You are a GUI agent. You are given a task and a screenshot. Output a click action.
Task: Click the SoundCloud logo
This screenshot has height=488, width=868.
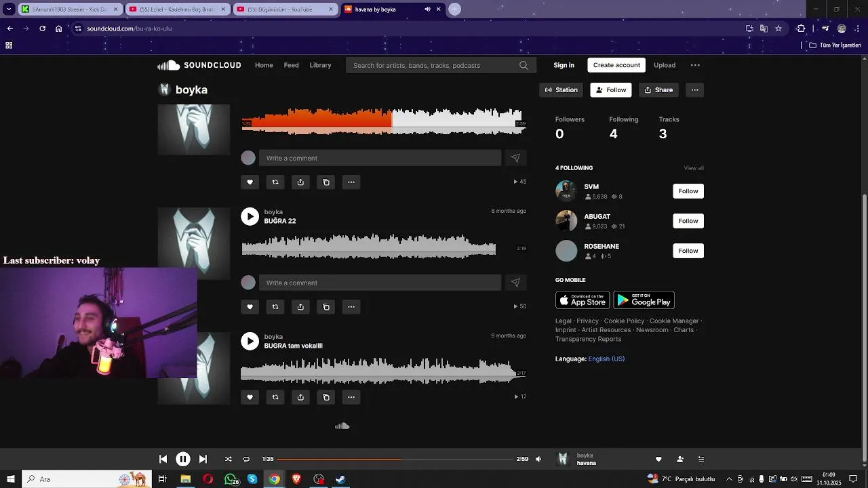click(199, 65)
